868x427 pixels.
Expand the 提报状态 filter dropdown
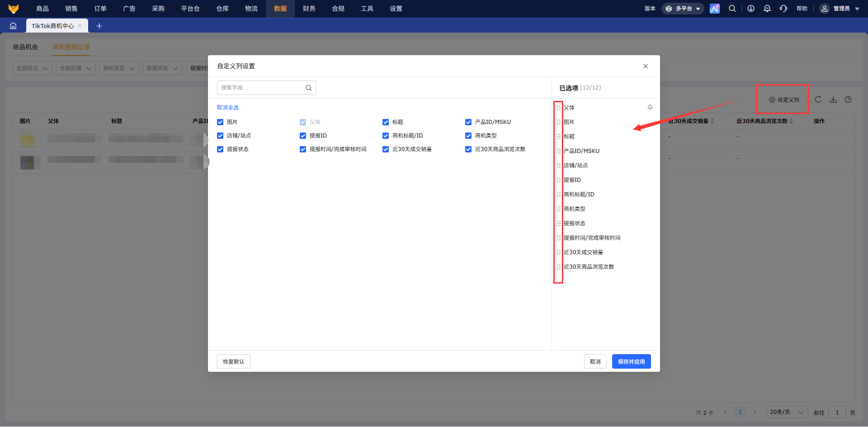click(x=163, y=68)
